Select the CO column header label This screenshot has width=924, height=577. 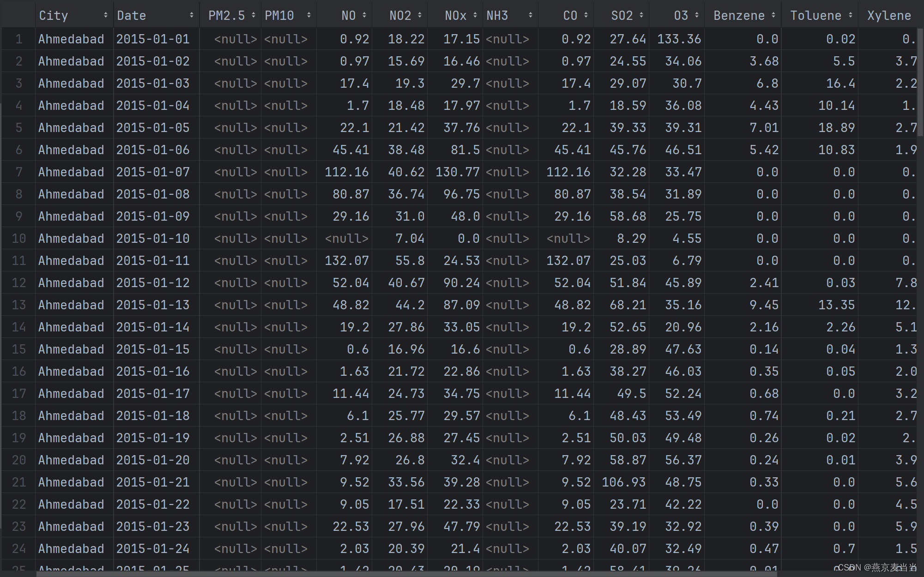pyautogui.click(x=570, y=15)
